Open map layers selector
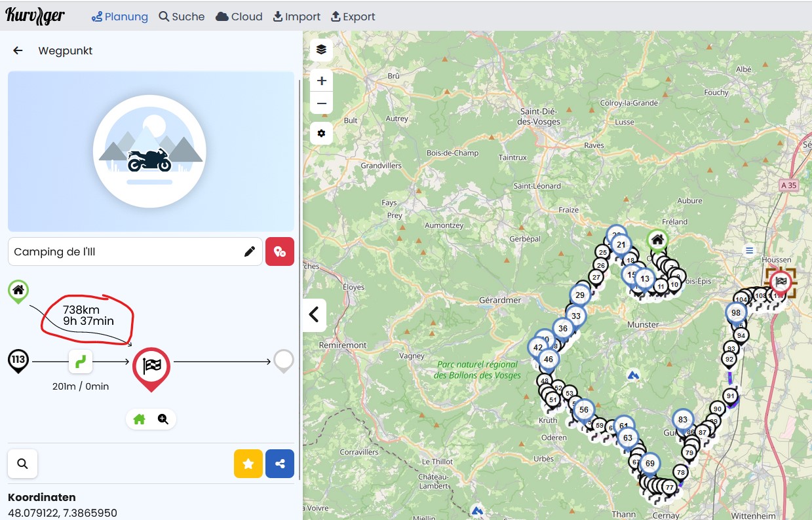The height and width of the screenshot is (520, 812). coord(321,50)
